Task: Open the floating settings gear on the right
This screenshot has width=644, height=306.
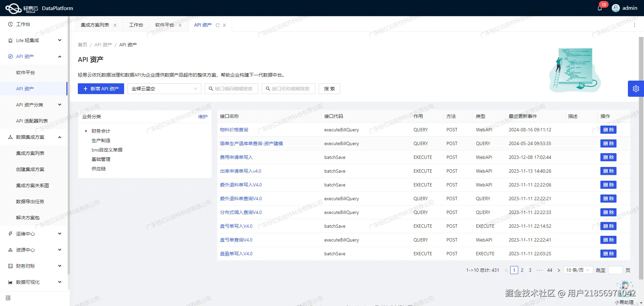Action: 636,88
